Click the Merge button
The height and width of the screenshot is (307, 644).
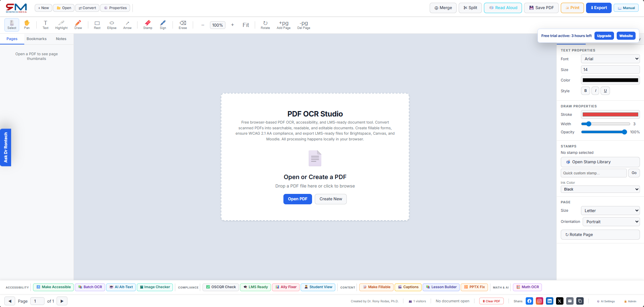coord(443,8)
